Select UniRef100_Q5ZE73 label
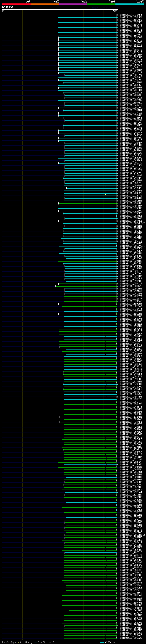The height and width of the screenshot is (644, 146). click(x=131, y=47)
